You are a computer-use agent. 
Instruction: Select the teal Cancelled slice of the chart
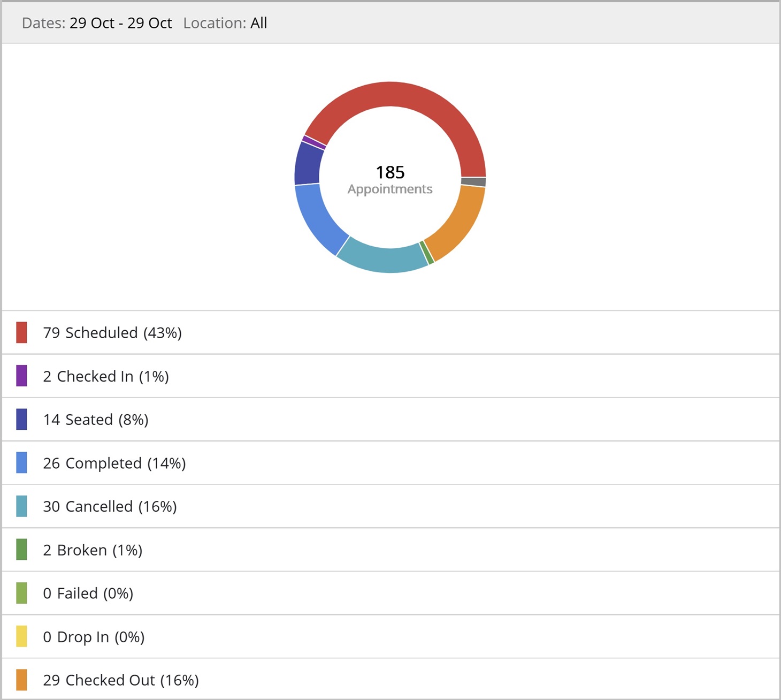click(x=382, y=257)
